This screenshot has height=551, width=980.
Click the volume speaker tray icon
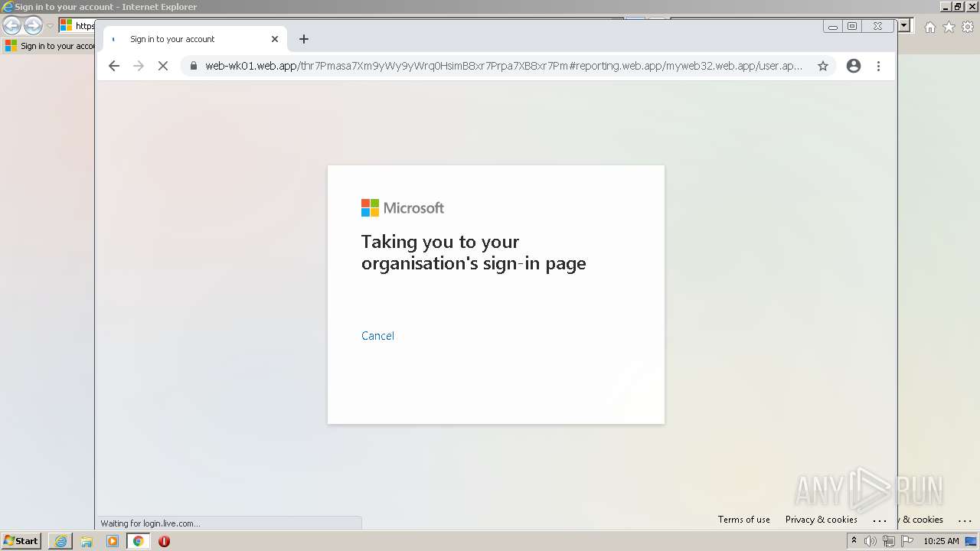pos(871,541)
